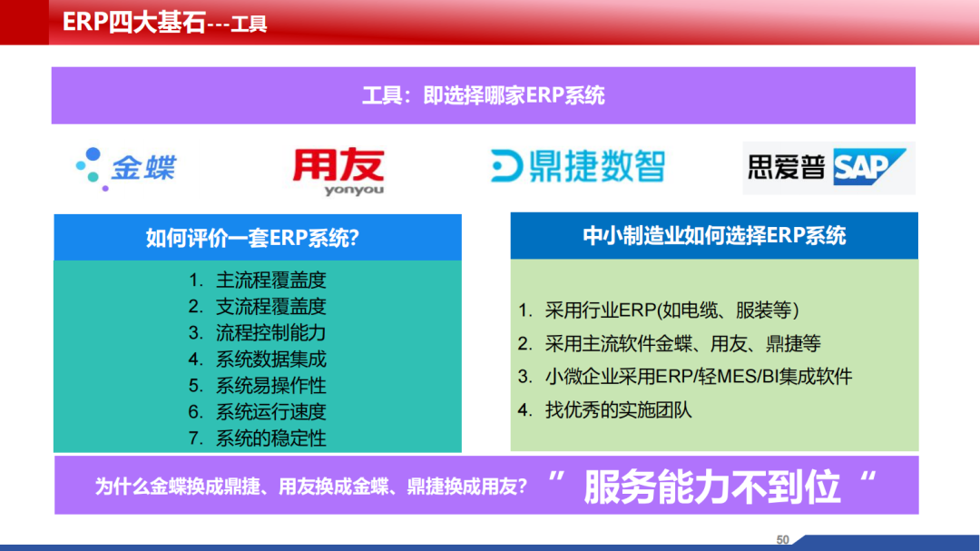Click the 如何评价一套ERP系统? header
The image size is (980, 551).
(257, 238)
